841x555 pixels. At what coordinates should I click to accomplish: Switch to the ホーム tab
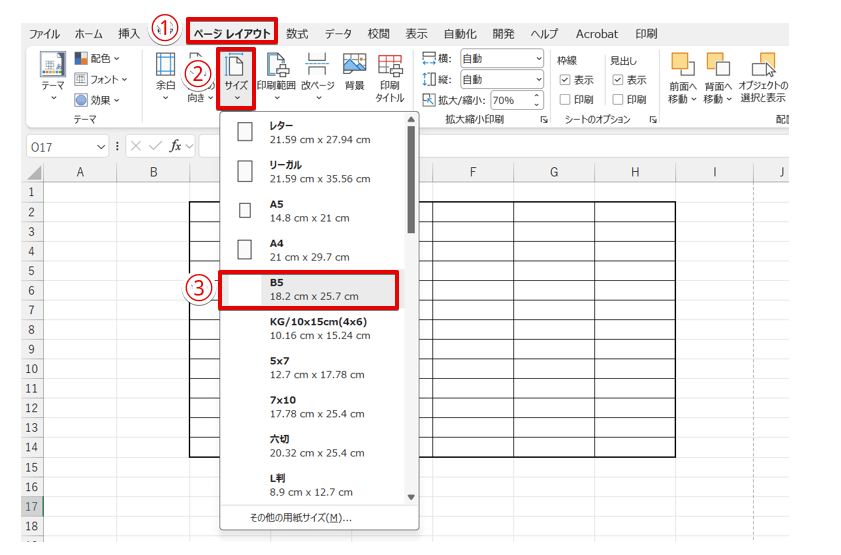tap(88, 34)
